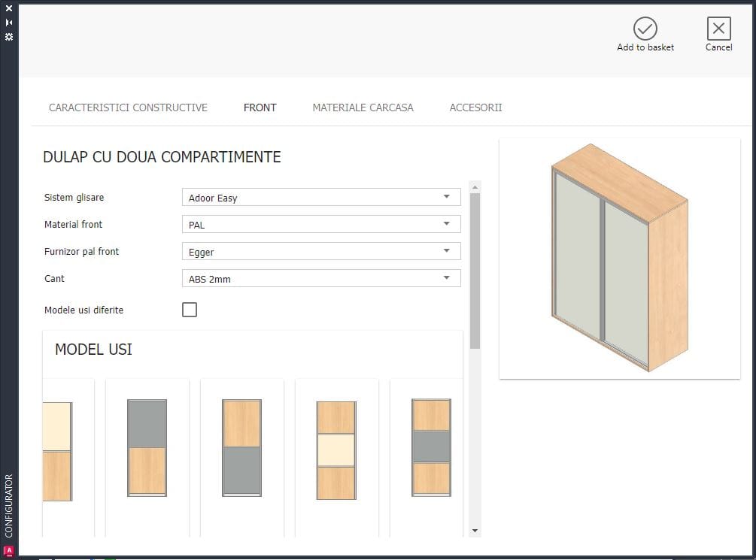Click the scrollbar up arrow
756x560 pixels.
coord(475,187)
